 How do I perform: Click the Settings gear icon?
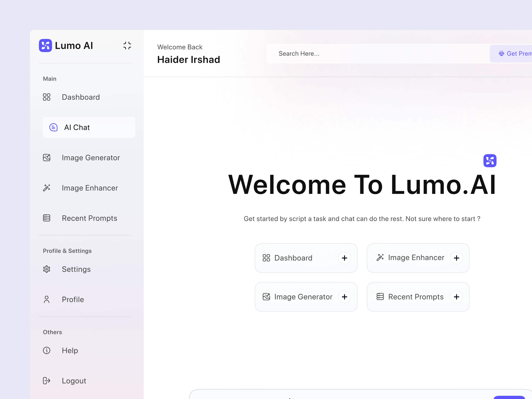(x=47, y=269)
